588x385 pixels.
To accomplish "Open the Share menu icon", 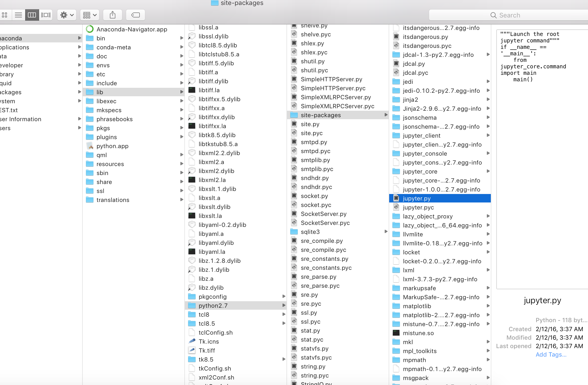I will (113, 15).
